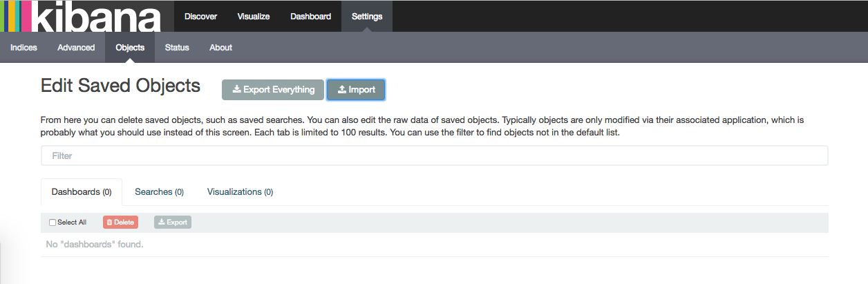Click the red Delete button

coord(120,223)
